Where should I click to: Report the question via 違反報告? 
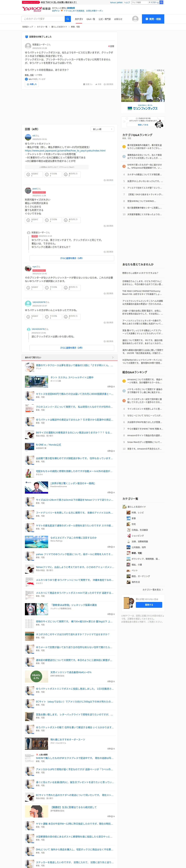tap(109, 84)
